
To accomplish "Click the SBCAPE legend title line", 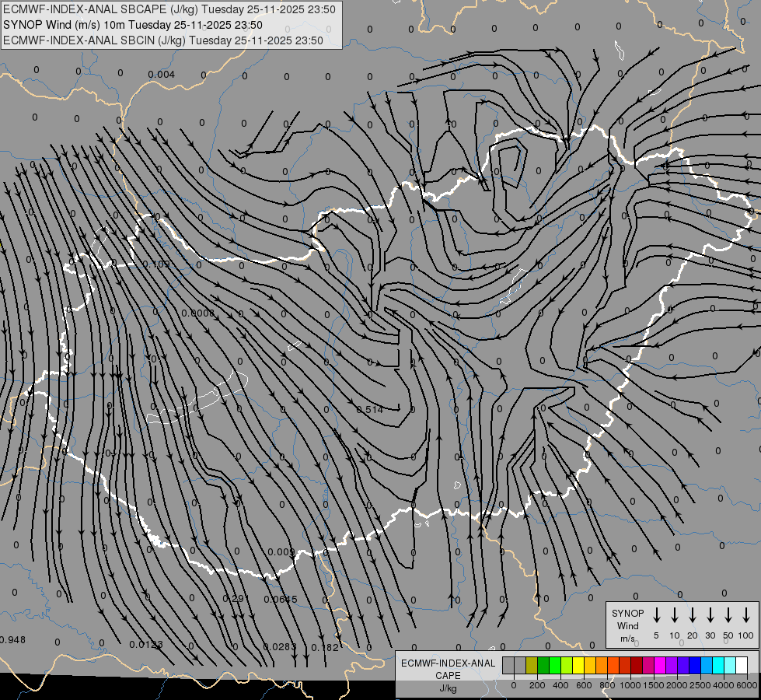I will click(x=169, y=9).
